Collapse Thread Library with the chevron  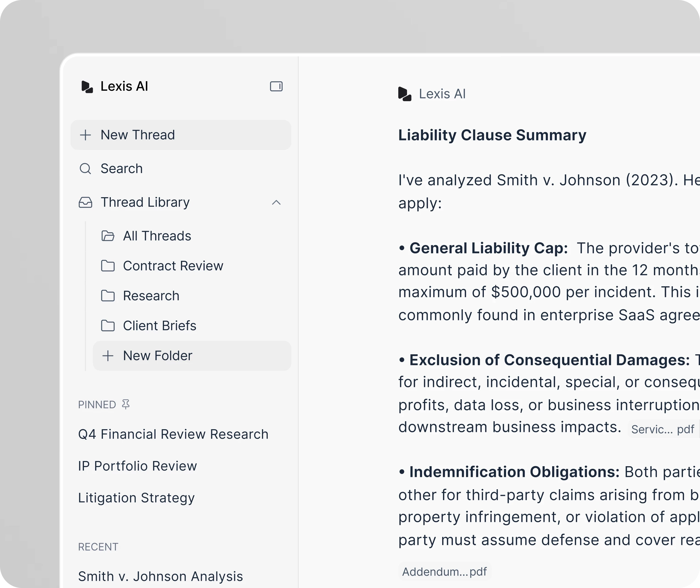click(276, 202)
